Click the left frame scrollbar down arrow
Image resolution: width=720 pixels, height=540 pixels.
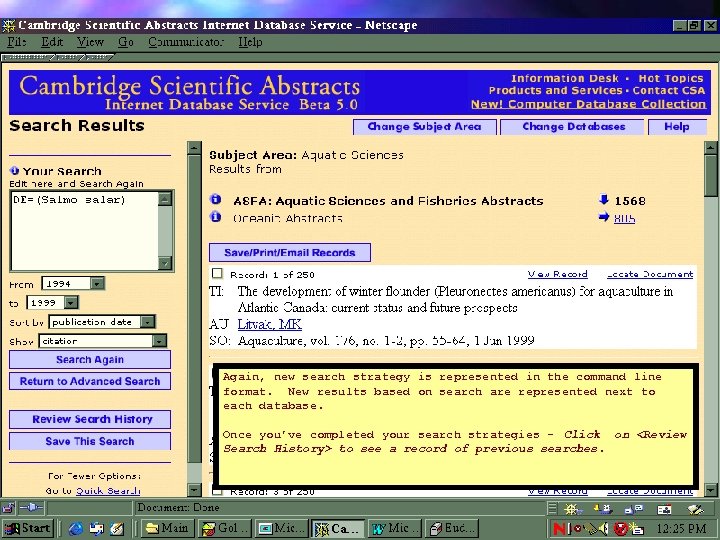pos(194,490)
